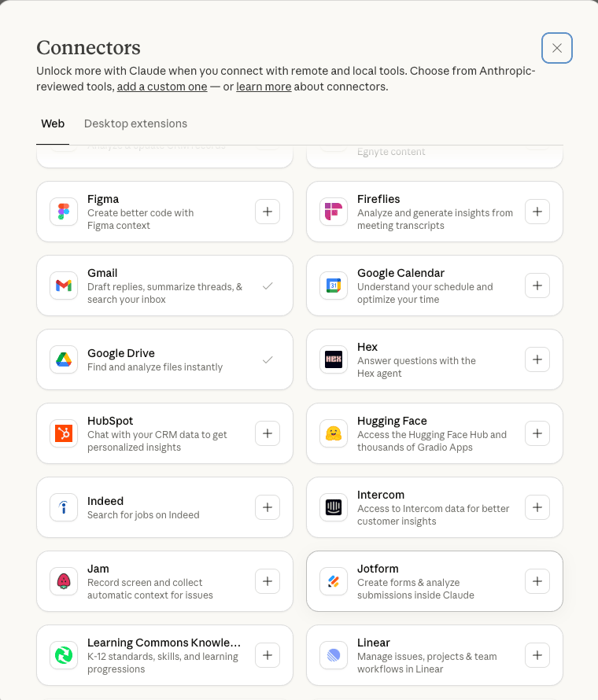The width and height of the screenshot is (598, 700).
Task: Click the Hugging Face emoji icon
Action: (334, 433)
